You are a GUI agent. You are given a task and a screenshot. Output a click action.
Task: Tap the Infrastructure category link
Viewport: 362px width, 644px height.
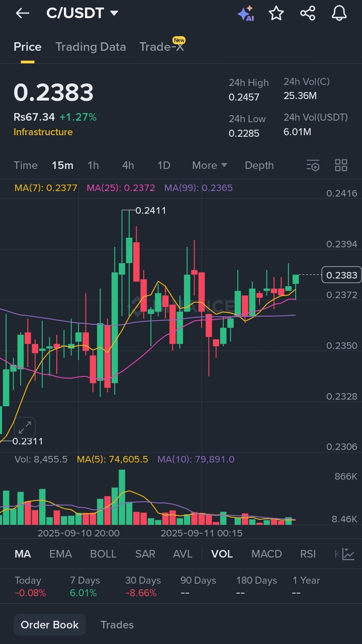tap(43, 132)
